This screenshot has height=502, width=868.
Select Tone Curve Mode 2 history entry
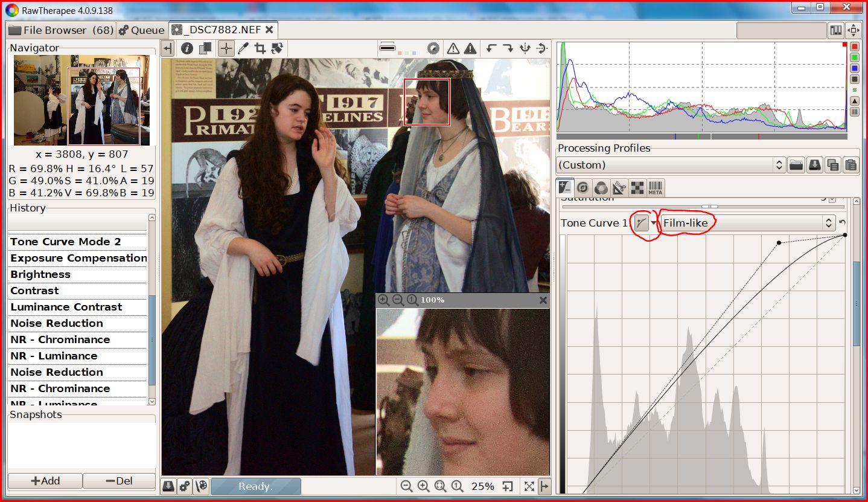coord(77,242)
